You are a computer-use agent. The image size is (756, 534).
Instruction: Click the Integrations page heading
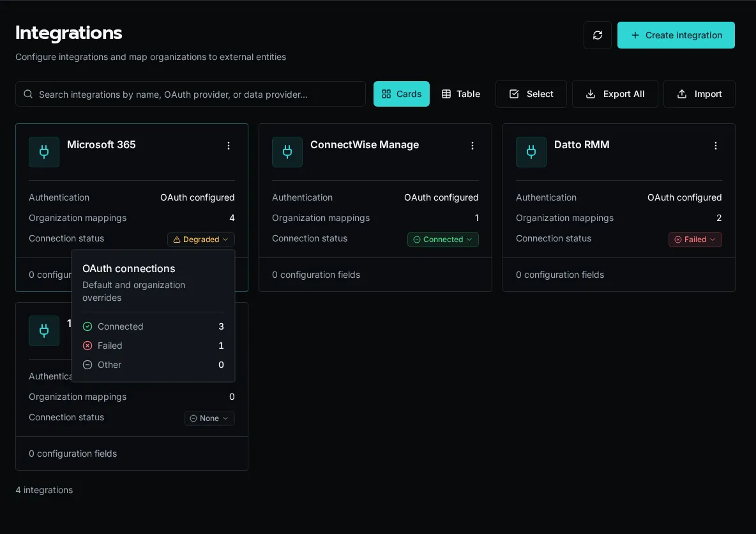coord(68,33)
